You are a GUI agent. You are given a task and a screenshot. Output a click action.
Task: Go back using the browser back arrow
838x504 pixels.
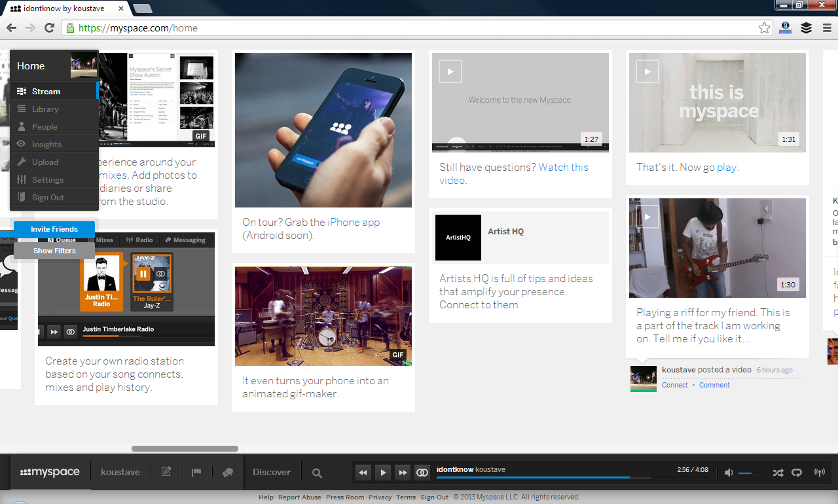tap(11, 27)
